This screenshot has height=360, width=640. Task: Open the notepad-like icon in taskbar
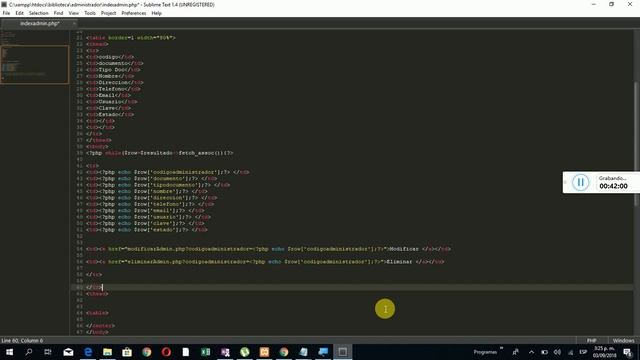(303, 352)
